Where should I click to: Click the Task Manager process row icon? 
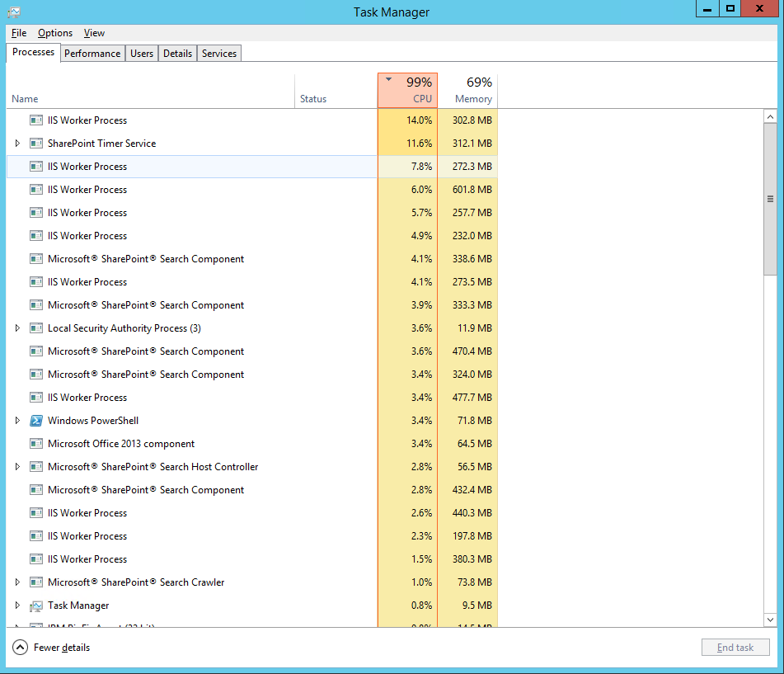tap(36, 606)
